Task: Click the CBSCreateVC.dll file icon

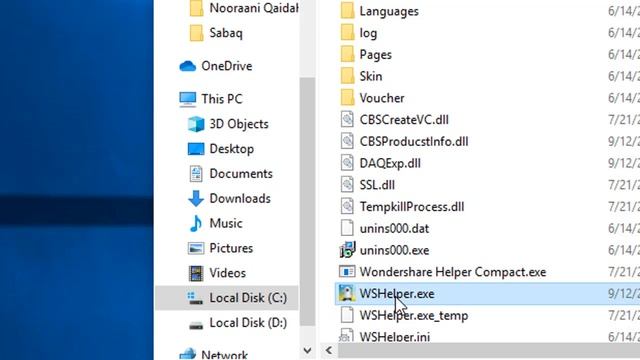Action: pos(347,120)
